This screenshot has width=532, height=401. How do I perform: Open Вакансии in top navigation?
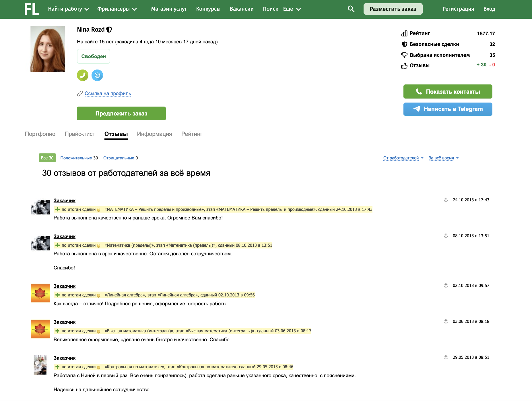[242, 9]
